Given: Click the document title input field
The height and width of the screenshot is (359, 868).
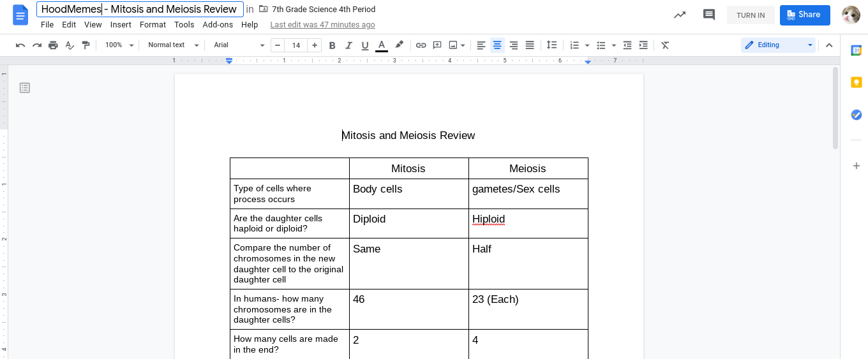Looking at the screenshot, I should [140, 10].
